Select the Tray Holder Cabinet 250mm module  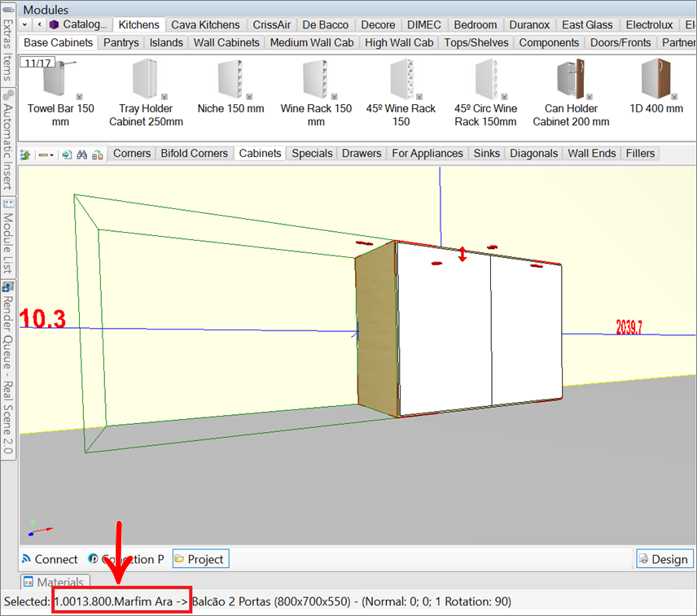[x=146, y=94]
